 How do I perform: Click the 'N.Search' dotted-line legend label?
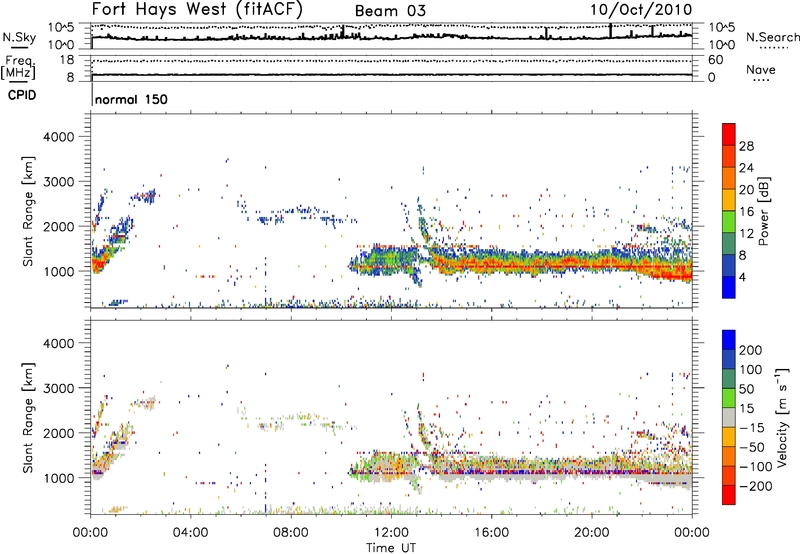[x=772, y=37]
